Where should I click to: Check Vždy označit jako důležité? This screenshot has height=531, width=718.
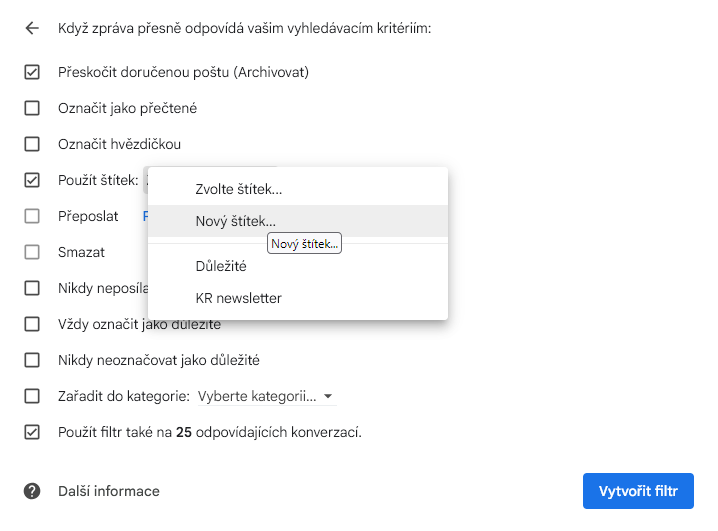pos(32,324)
